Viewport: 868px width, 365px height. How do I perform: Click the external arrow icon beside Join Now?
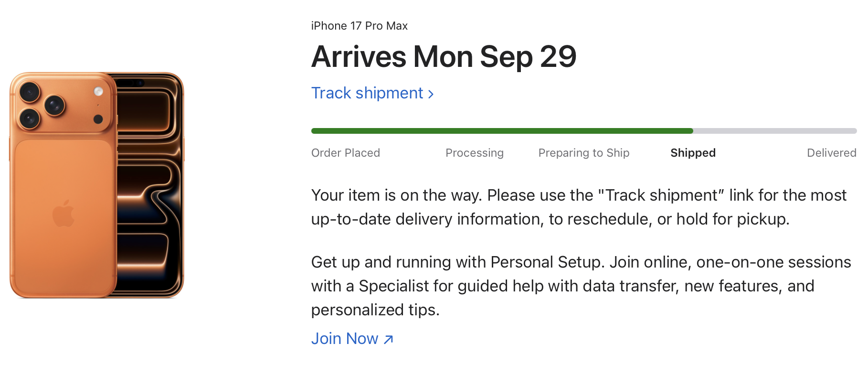pyautogui.click(x=389, y=339)
